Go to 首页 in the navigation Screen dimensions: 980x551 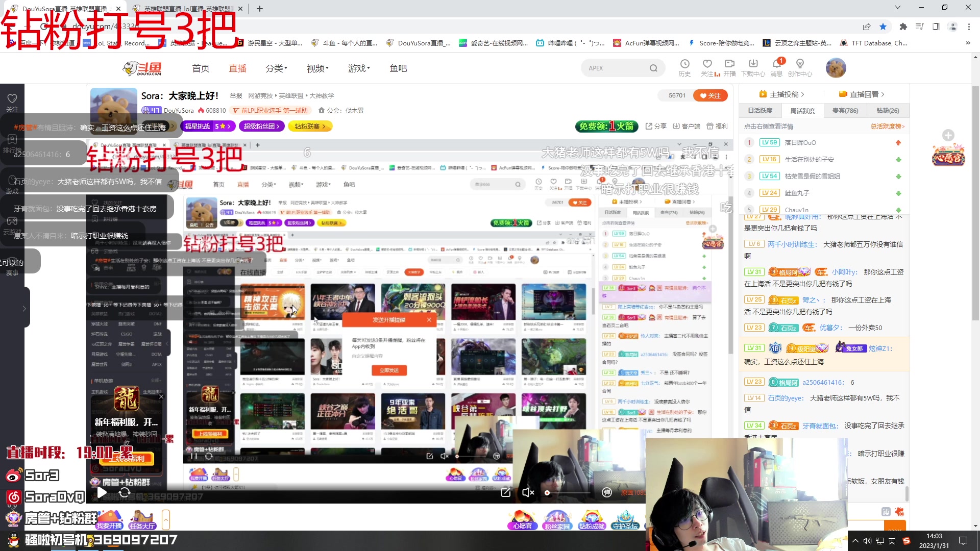pos(201,68)
